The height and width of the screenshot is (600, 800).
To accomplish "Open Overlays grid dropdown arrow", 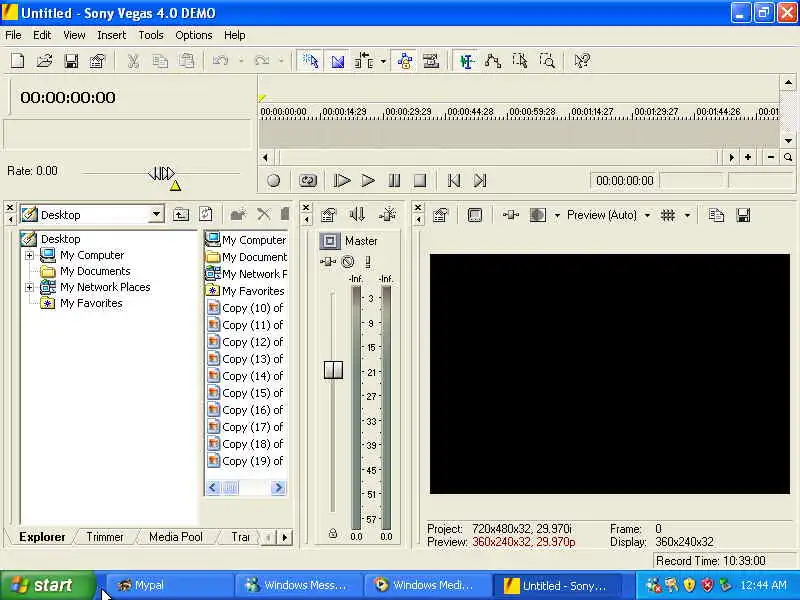I will tap(687, 215).
